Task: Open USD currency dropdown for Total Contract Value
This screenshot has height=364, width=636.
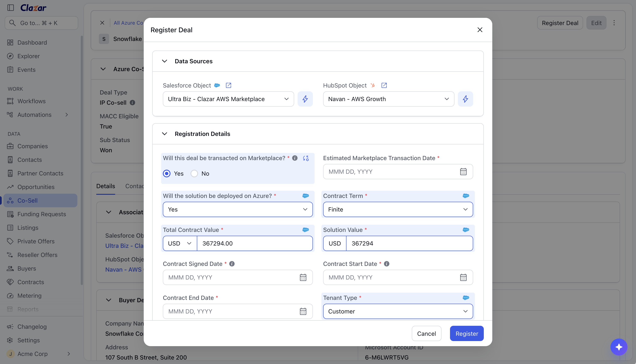Action: (x=180, y=243)
